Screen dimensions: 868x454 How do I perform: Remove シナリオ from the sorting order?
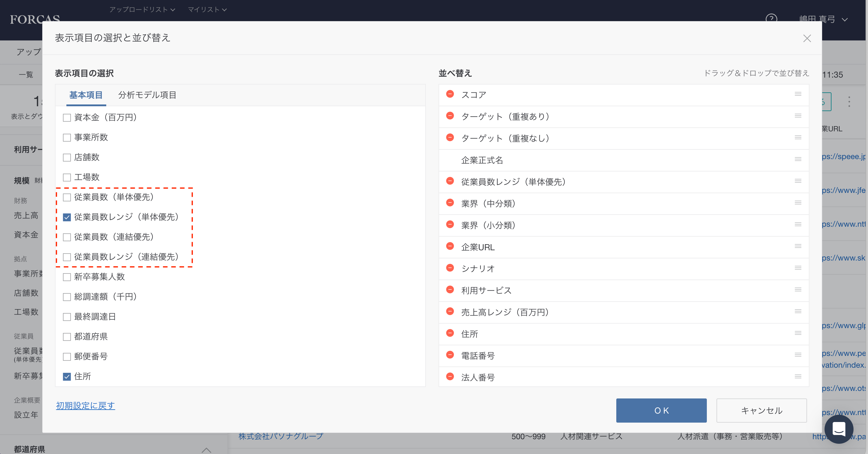coord(450,268)
